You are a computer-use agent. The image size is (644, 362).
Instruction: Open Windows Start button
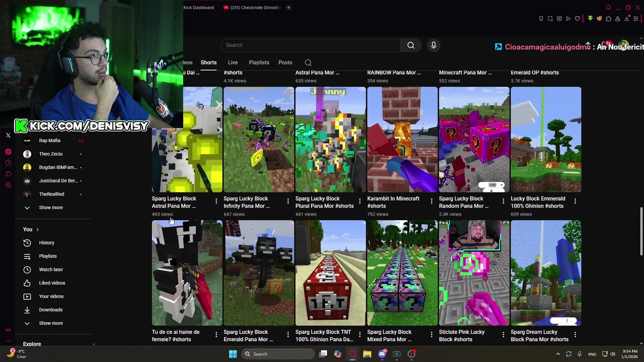(233, 354)
